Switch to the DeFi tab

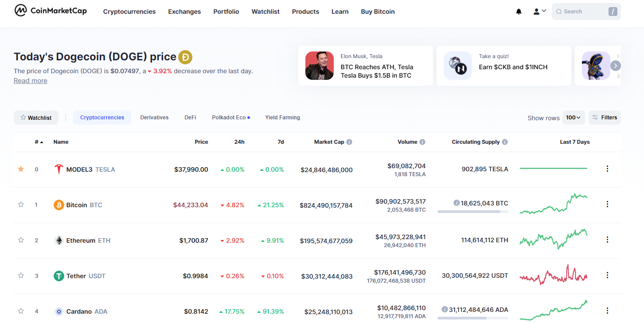pos(190,118)
